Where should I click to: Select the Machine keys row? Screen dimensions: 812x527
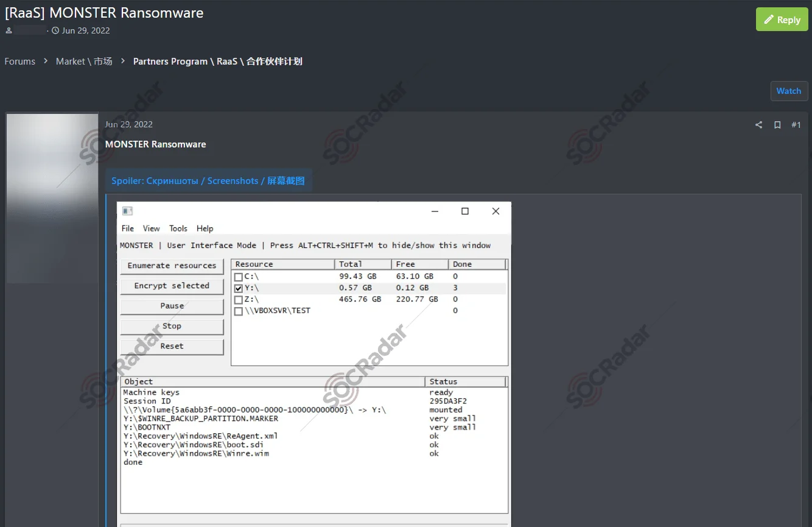coord(314,392)
